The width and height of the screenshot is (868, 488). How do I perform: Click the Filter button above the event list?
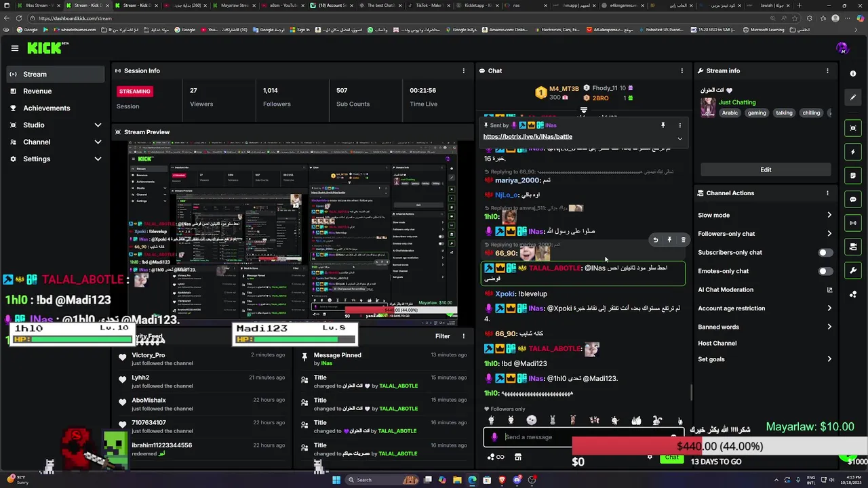pos(443,336)
